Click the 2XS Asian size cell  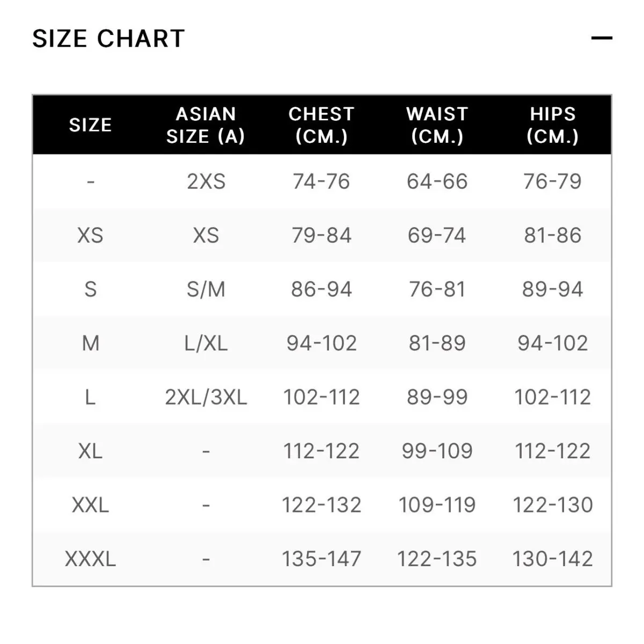[x=206, y=181]
